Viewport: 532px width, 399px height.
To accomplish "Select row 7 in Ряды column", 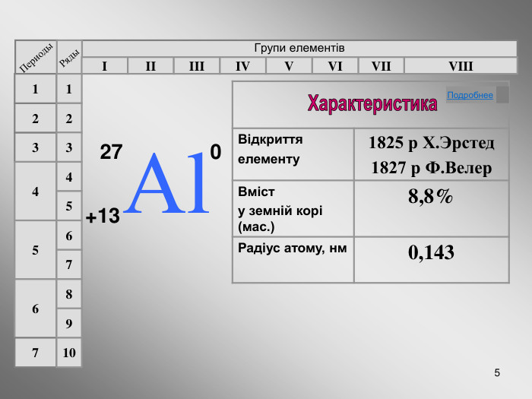I will point(69,264).
